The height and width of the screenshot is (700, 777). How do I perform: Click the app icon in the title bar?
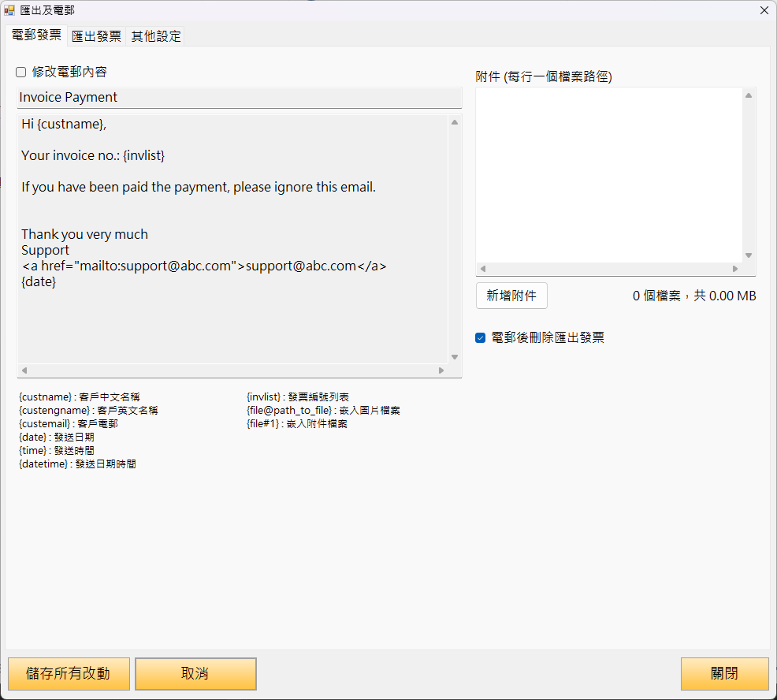(10, 10)
